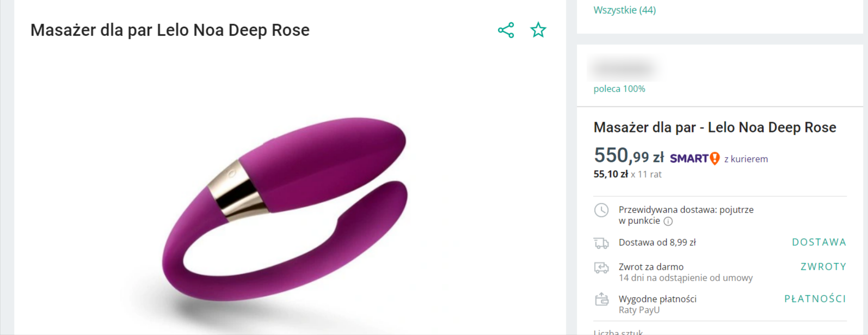The image size is (868, 335).
Task: Click the blurred seller name
Action: [x=624, y=69]
